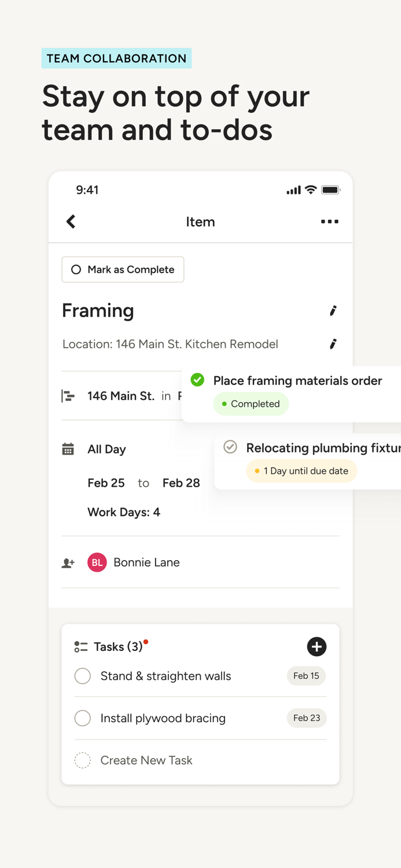Tap the back chevron in the top bar
The width and height of the screenshot is (401, 868).
point(71,222)
